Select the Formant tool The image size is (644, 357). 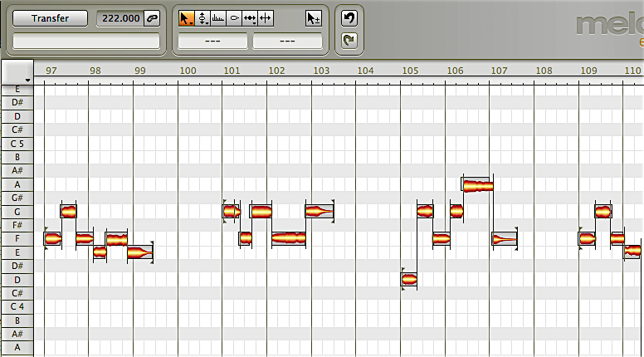pyautogui.click(x=218, y=18)
